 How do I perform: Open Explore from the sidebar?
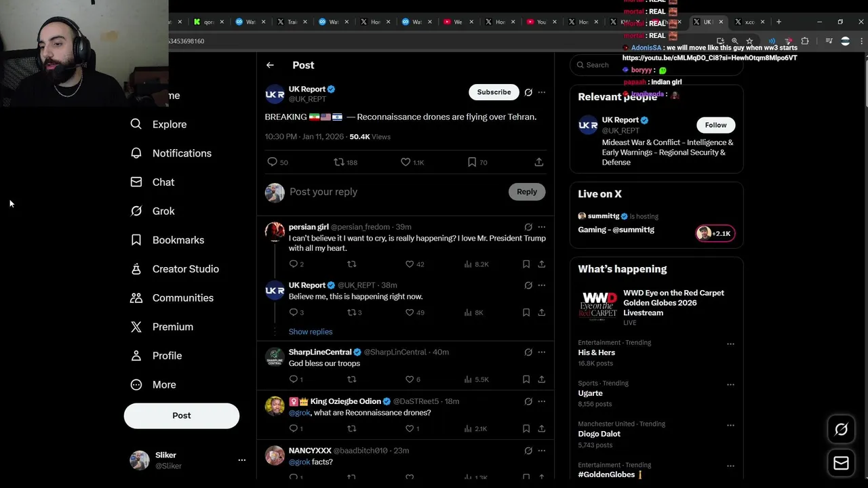tap(159, 125)
